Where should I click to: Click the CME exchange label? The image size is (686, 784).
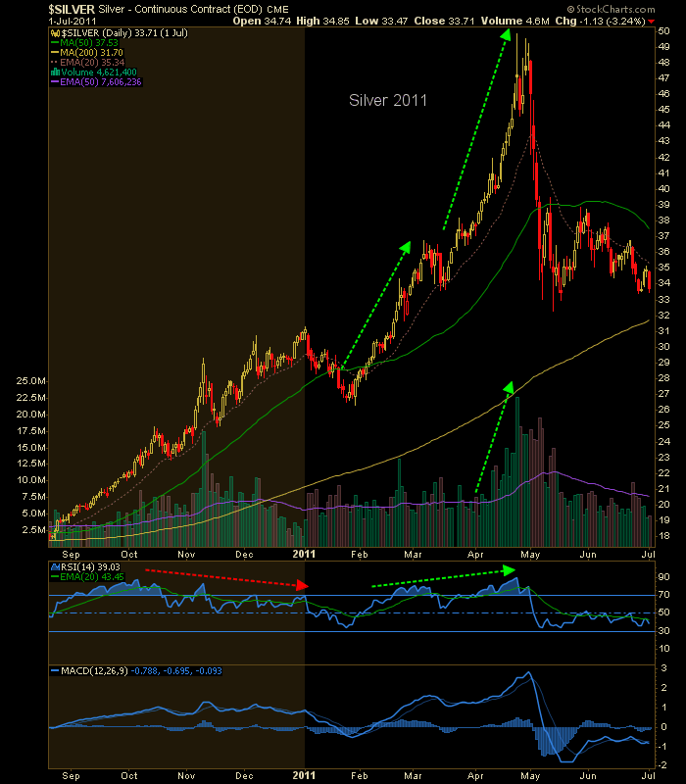pyautogui.click(x=277, y=10)
